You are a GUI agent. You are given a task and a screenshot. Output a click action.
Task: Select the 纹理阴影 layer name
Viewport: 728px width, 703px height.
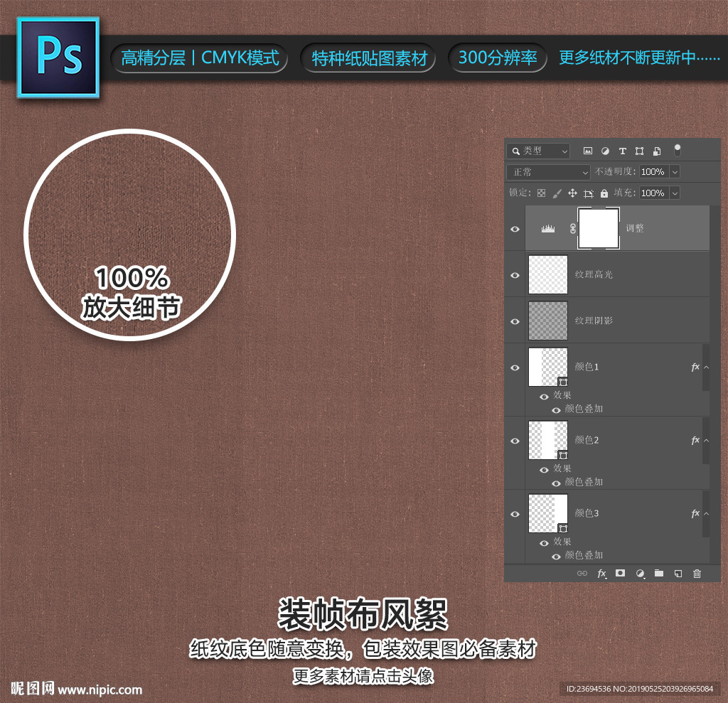594,321
